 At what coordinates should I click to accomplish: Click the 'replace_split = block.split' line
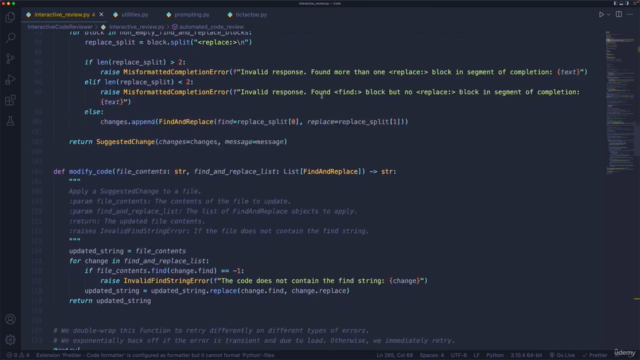168,42
